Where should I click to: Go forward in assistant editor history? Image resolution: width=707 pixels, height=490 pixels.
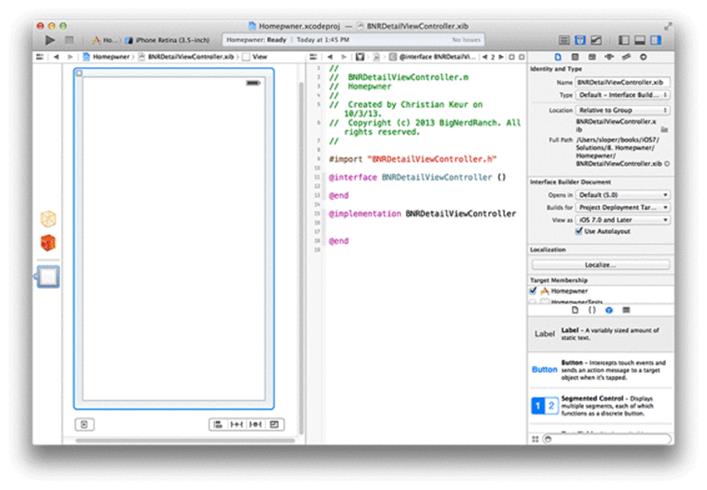(x=344, y=57)
